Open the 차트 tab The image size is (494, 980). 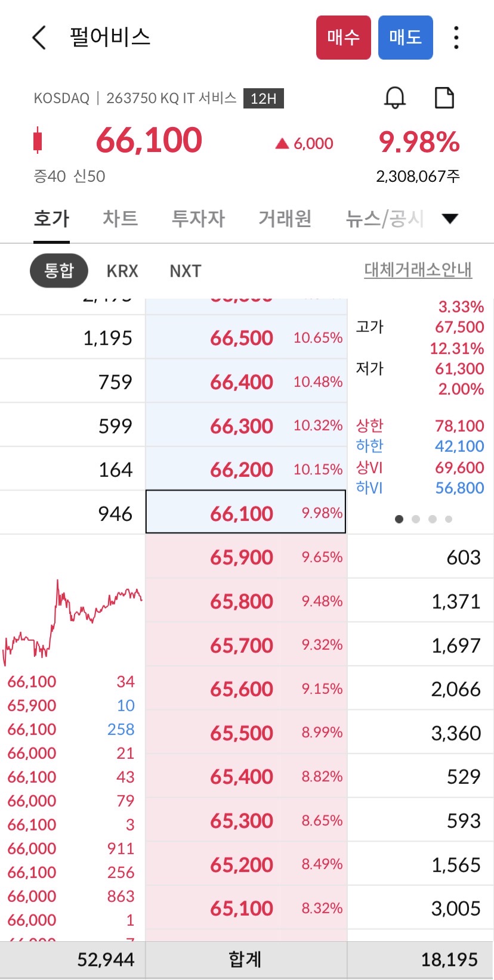(120, 219)
